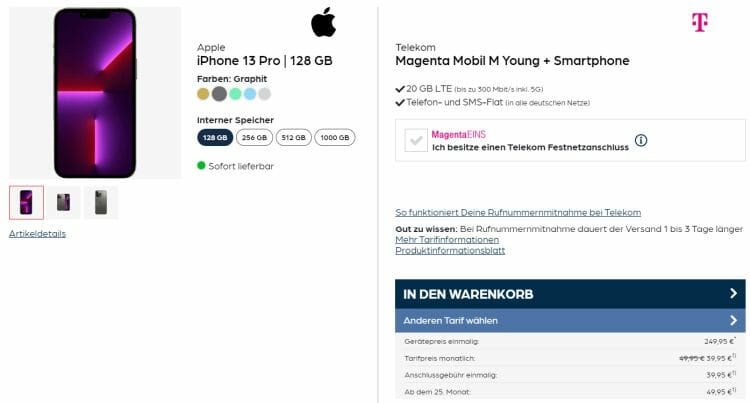This screenshot has height=403, width=750.
Task: Open the Artikeldetails link
Action: (x=37, y=234)
